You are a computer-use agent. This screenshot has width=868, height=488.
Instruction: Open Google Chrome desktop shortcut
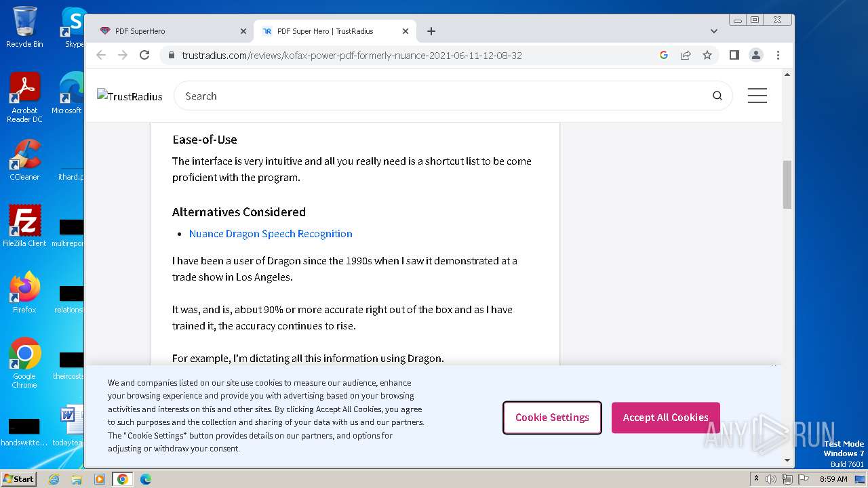pyautogui.click(x=24, y=363)
